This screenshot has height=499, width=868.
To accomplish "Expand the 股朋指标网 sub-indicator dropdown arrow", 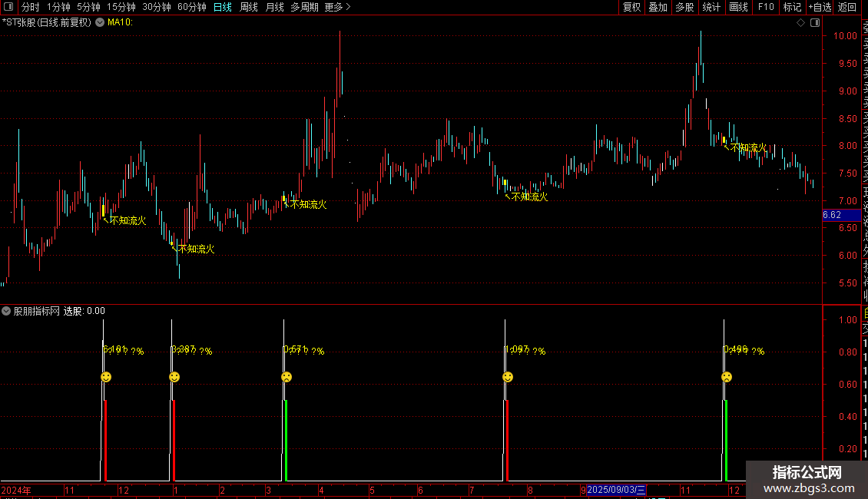I will [x=6, y=311].
